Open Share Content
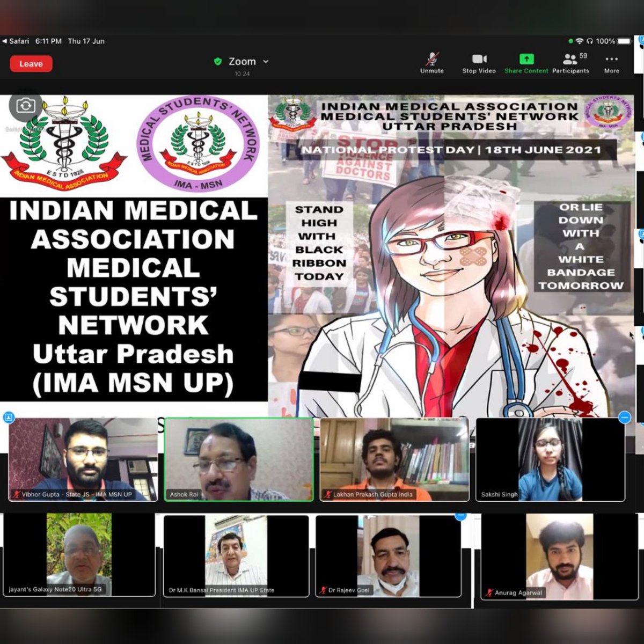The image size is (644, 644). (526, 59)
